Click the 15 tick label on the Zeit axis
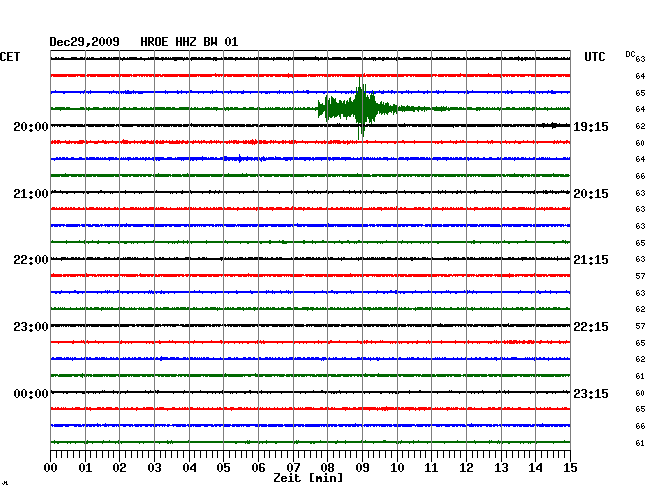Viewport: 650px width, 494px height. point(570,467)
